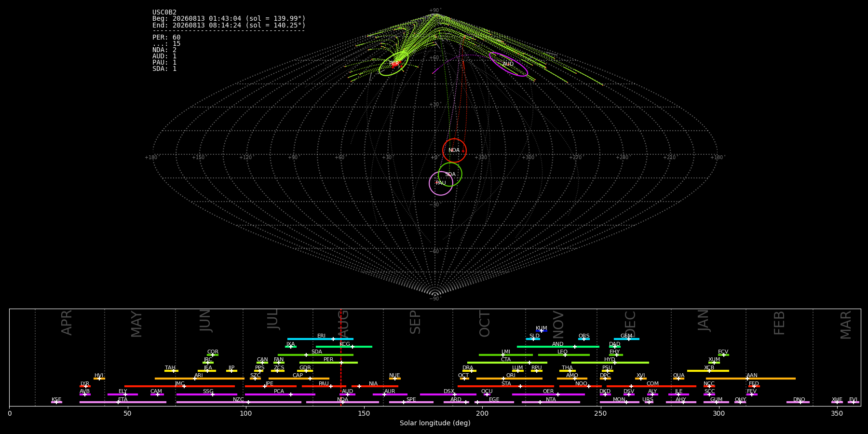This screenshot has height=434, width=868.
Task: Click the red NDA radiant circle
Action: tap(454, 150)
